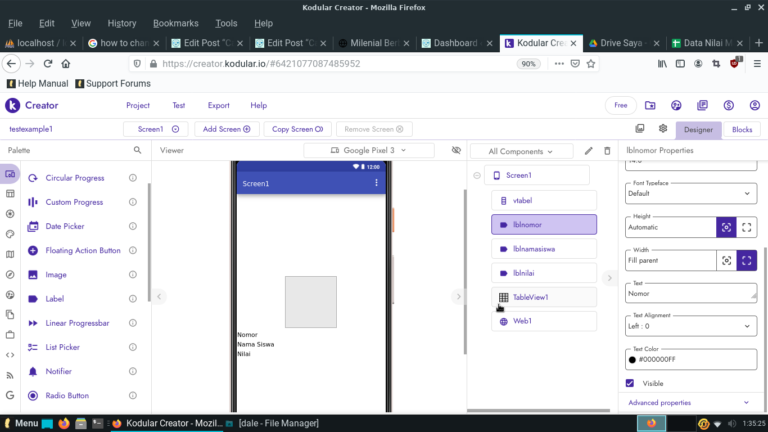Screen dimensions: 768x432
Task: Select the lblnilai component in tree
Action: pyautogui.click(x=544, y=273)
